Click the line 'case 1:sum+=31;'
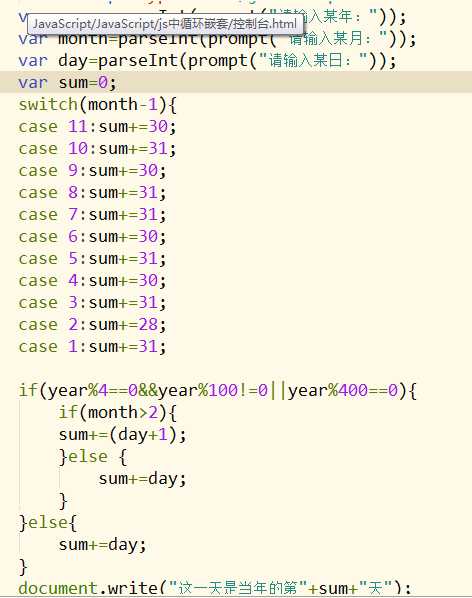The width and height of the screenshot is (472, 598). coord(92,347)
